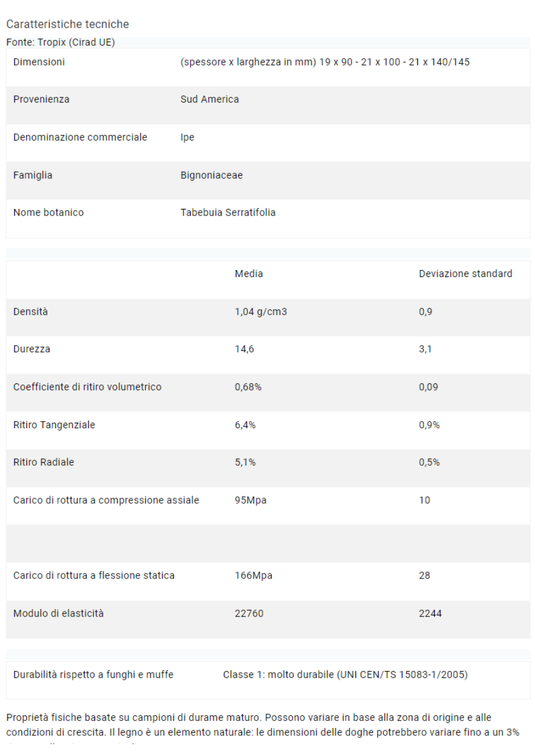The image size is (535, 756).
Task: Select the '1,04 g/cm3' density value
Action: click(x=261, y=311)
